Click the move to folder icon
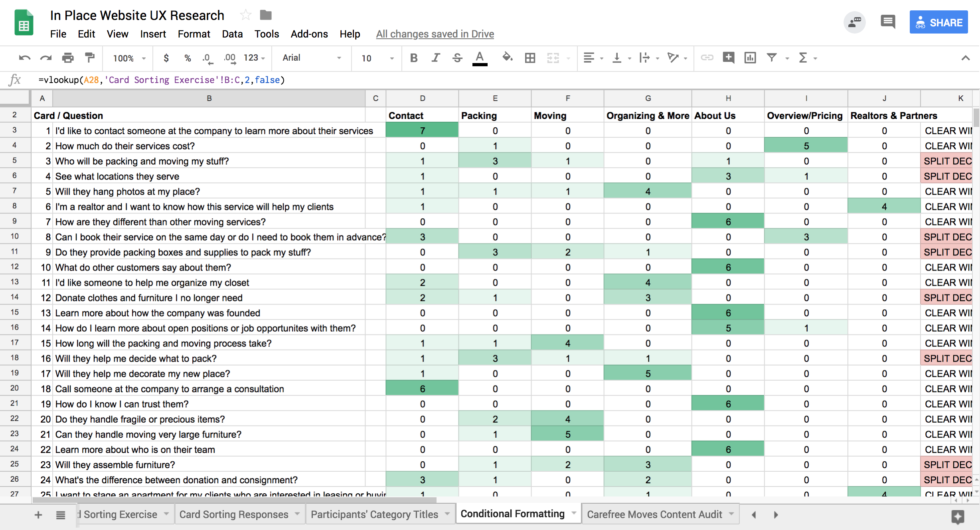This screenshot has height=530, width=980. coord(266,15)
